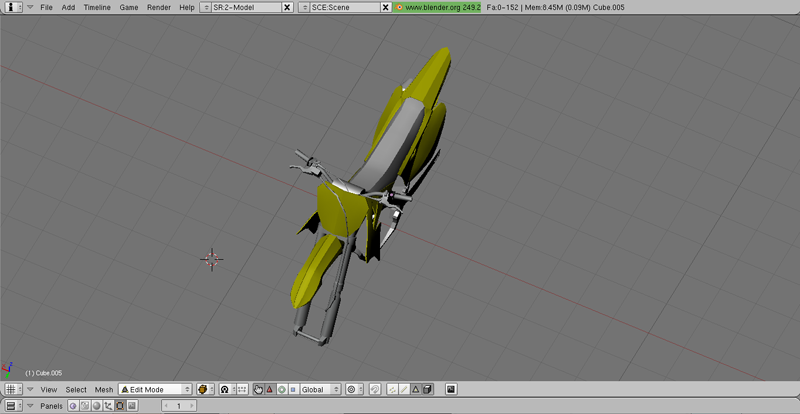Open the Shading context buttons icon

point(97,406)
